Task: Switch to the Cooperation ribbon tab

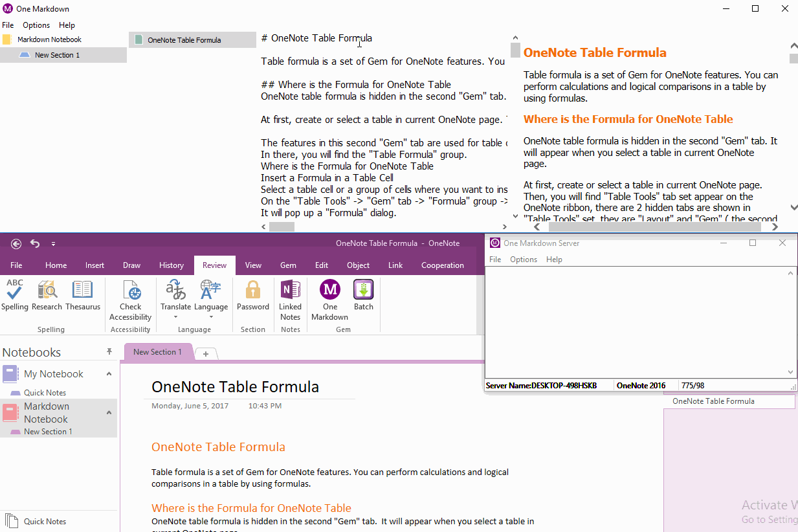Action: coord(443,265)
